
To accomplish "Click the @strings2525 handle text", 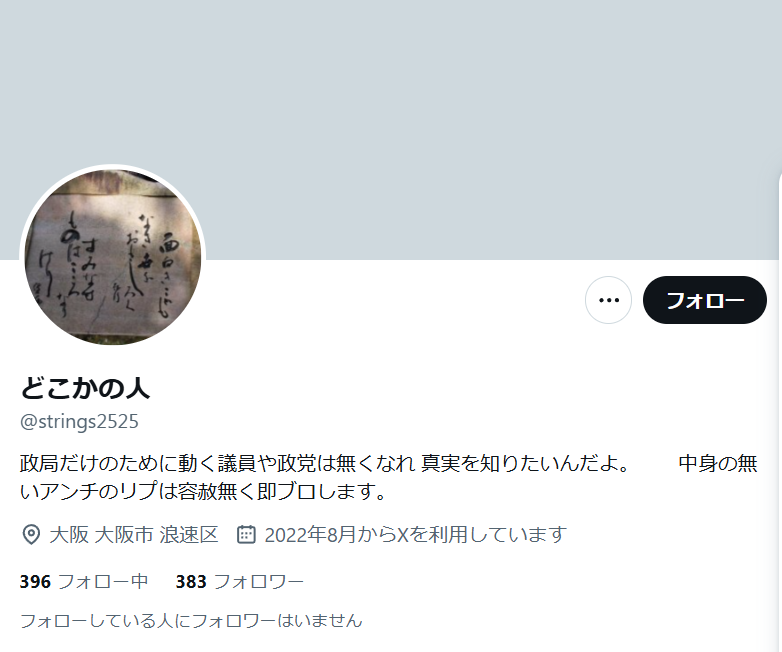I will tap(79, 422).
